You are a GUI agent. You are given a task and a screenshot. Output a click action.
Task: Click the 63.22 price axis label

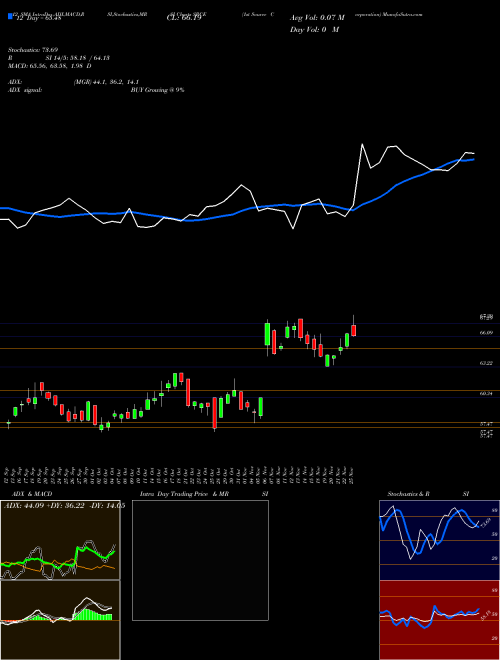(x=486, y=363)
